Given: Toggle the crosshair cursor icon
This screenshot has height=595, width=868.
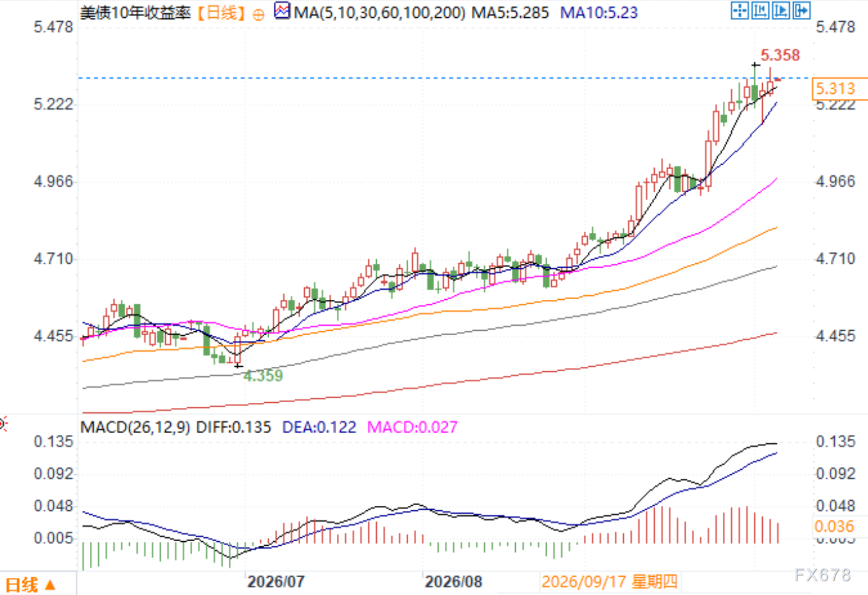Looking at the screenshot, I should pos(739,11).
